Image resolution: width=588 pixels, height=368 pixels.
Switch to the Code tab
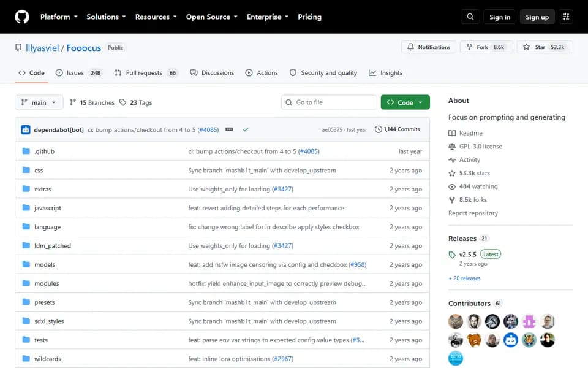coord(31,73)
